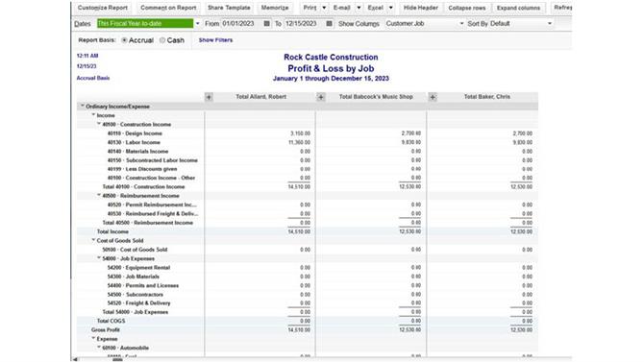The image size is (644, 362).
Task: Collapse the Income row group
Action: click(93, 115)
